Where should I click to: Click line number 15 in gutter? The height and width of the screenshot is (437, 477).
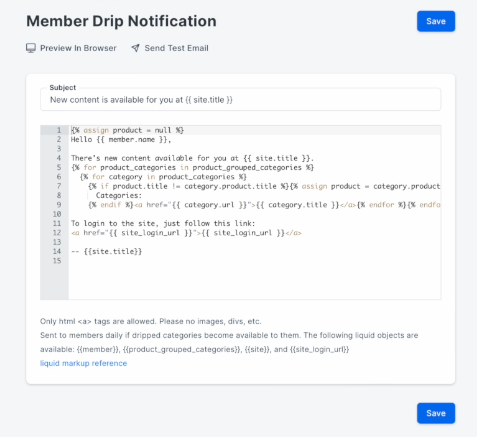[x=57, y=261]
